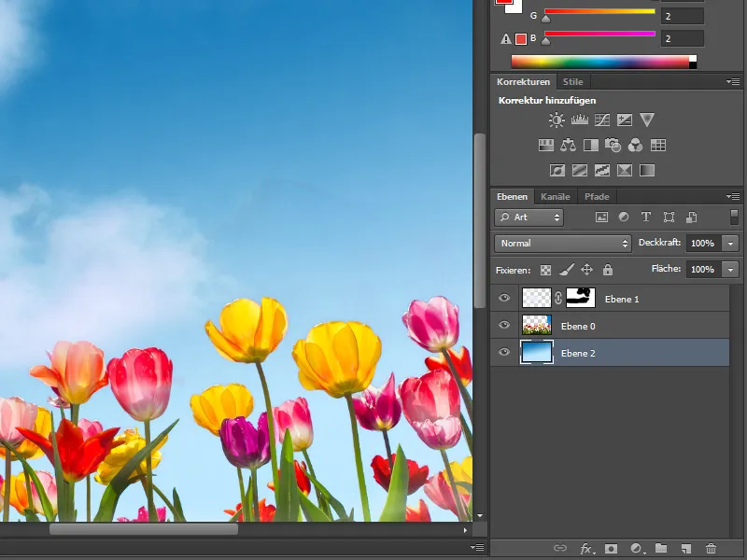Screen dimensions: 747x560
Task: Delete the selected layer
Action: (x=711, y=549)
